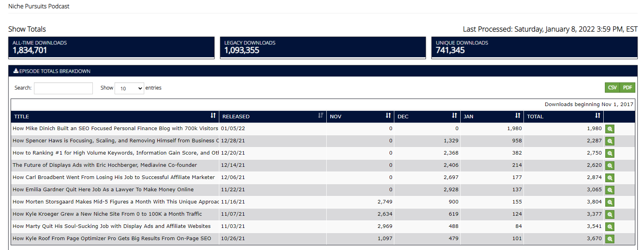Open magnifier icon on Ranking #1 episode row

[x=610, y=153]
